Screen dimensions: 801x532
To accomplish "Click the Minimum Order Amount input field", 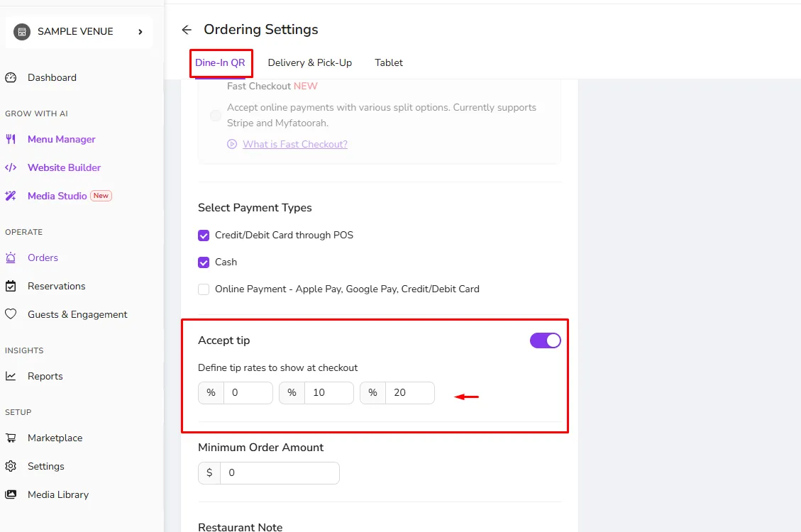I will pos(280,473).
